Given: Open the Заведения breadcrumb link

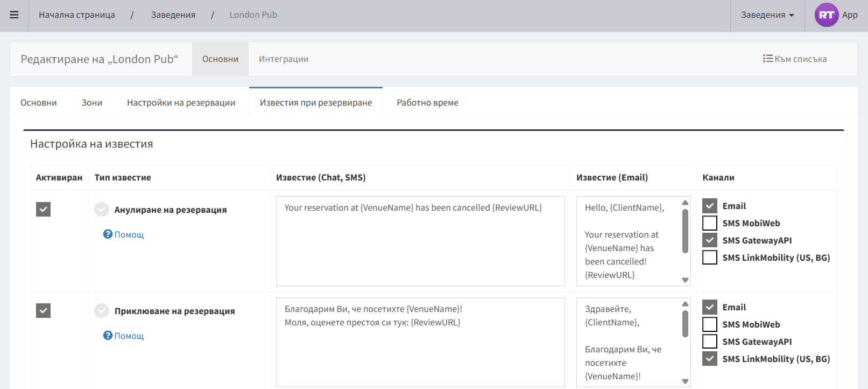Looking at the screenshot, I should 173,15.
